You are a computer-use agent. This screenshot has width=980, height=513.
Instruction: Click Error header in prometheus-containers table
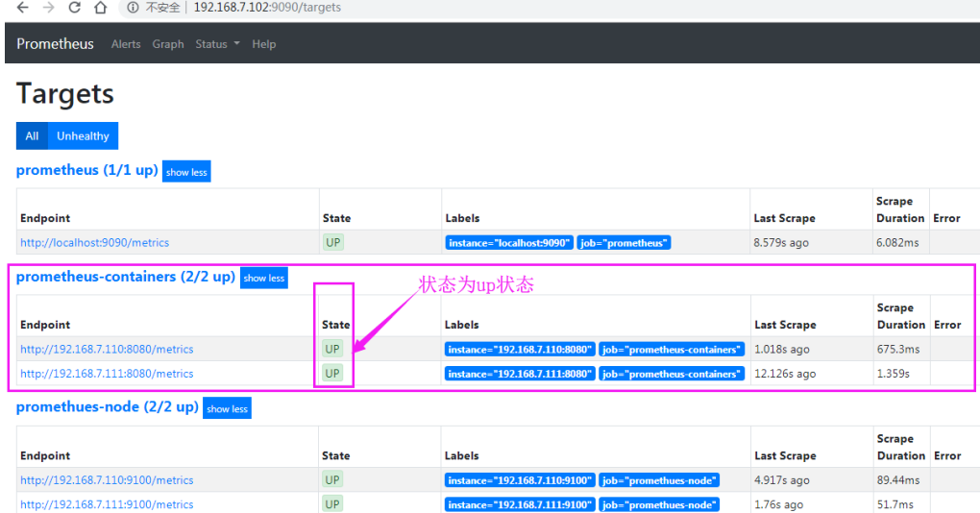947,325
